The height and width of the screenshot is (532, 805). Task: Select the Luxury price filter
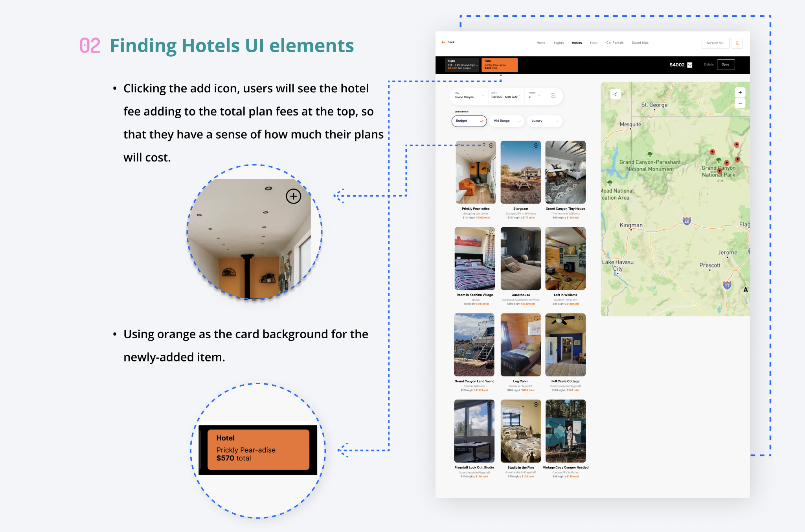coord(544,121)
